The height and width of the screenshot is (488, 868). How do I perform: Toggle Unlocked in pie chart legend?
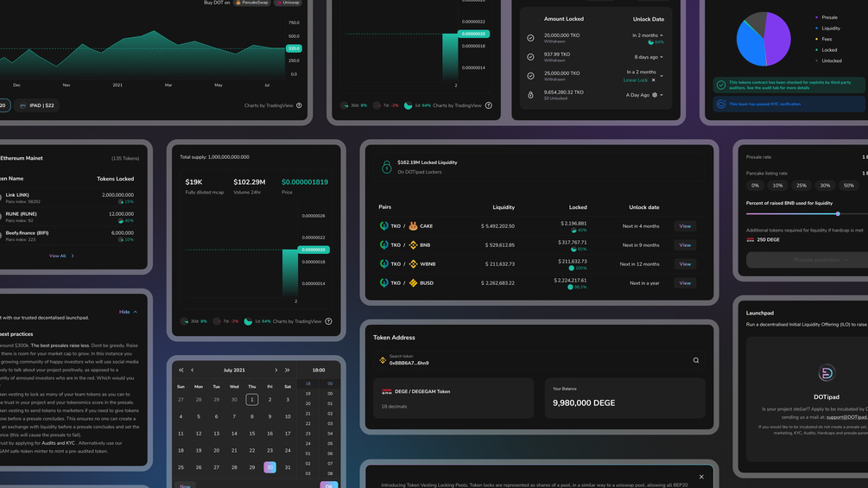pos(828,60)
